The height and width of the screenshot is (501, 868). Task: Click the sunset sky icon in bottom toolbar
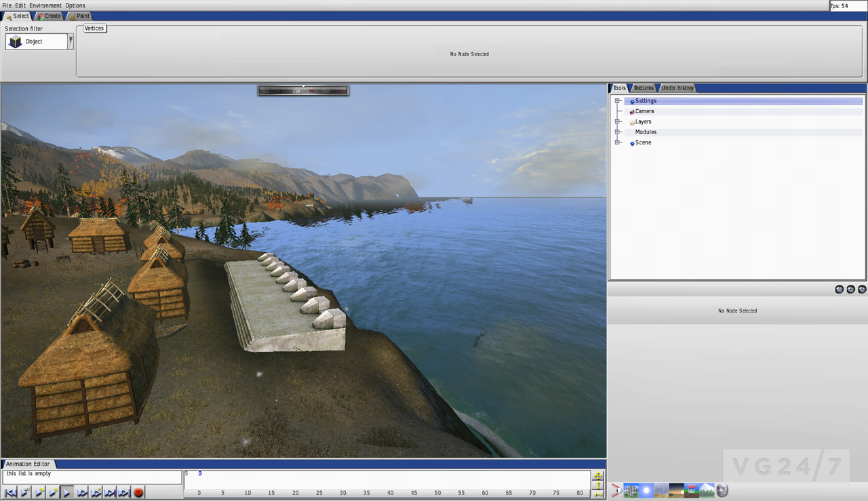click(x=676, y=490)
